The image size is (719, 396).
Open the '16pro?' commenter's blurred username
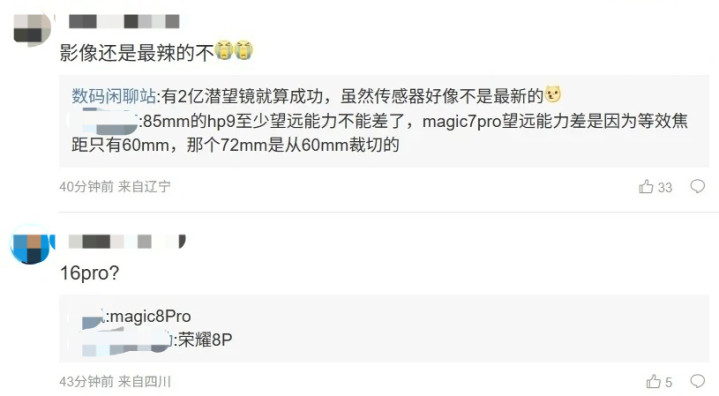coord(127,241)
